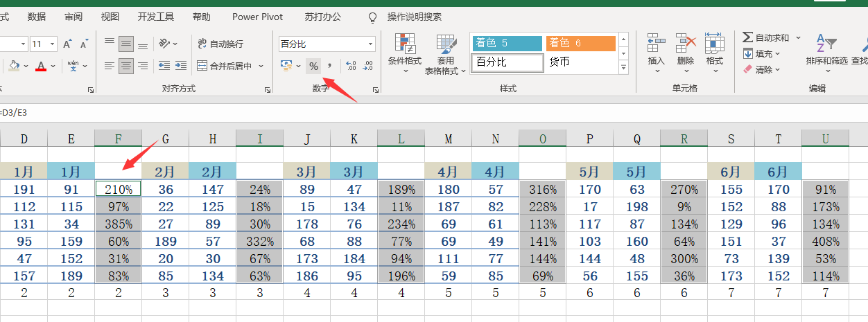868x322 pixels.
Task: Click the comma style icon
Action: coord(330,66)
